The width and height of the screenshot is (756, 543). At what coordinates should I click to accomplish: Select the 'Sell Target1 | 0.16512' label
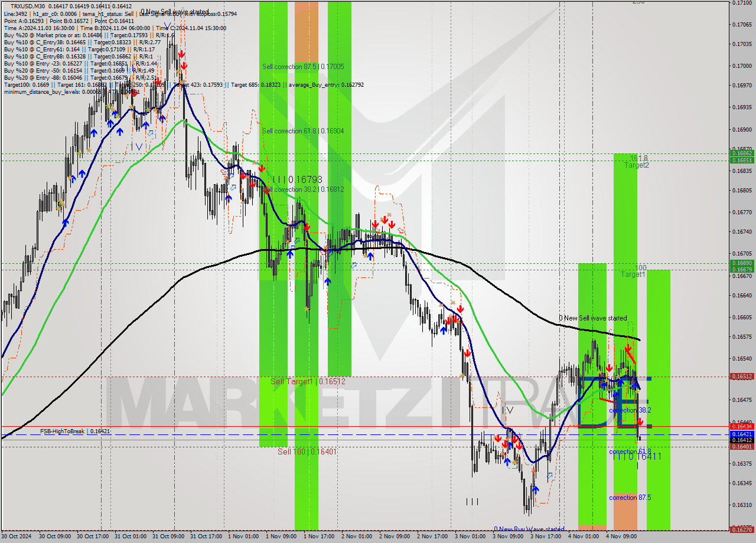click(x=307, y=381)
